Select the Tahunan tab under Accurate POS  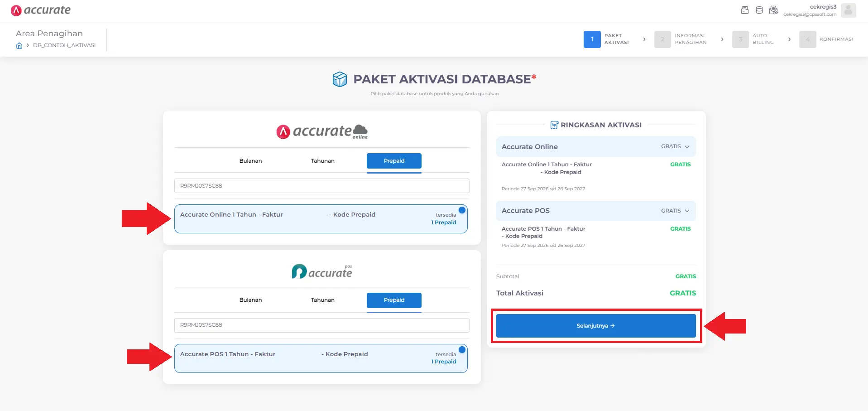coord(322,300)
